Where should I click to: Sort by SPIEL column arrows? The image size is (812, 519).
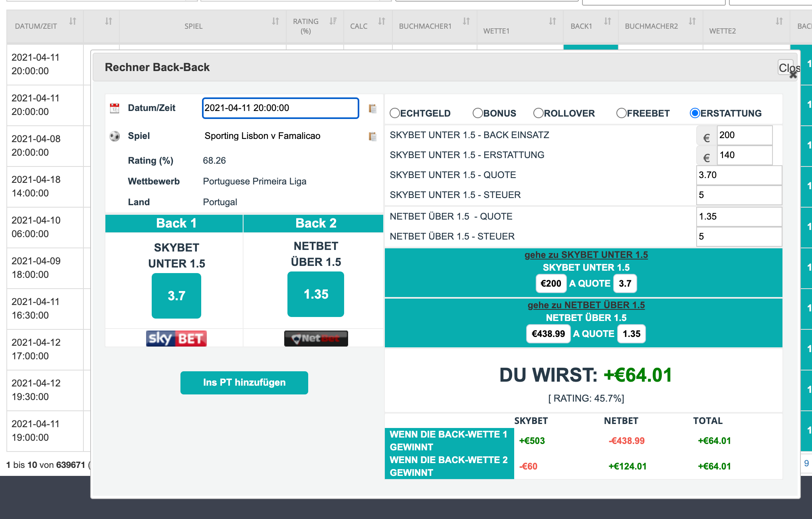point(275,21)
